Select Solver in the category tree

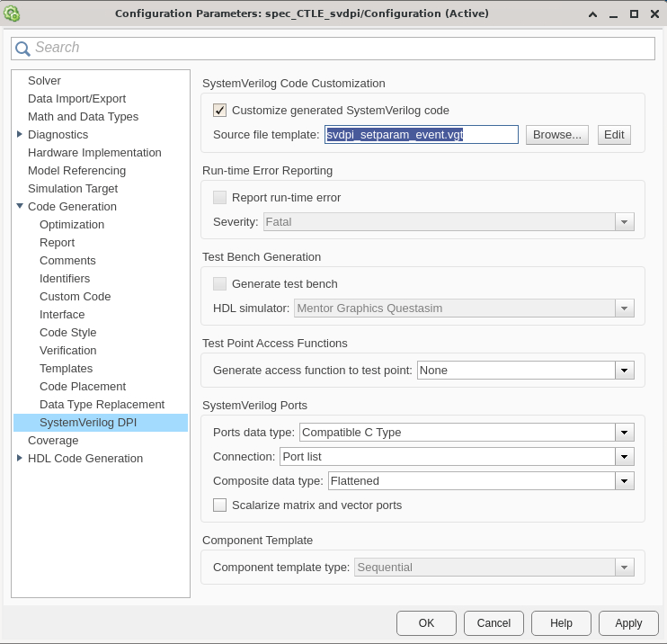44,81
